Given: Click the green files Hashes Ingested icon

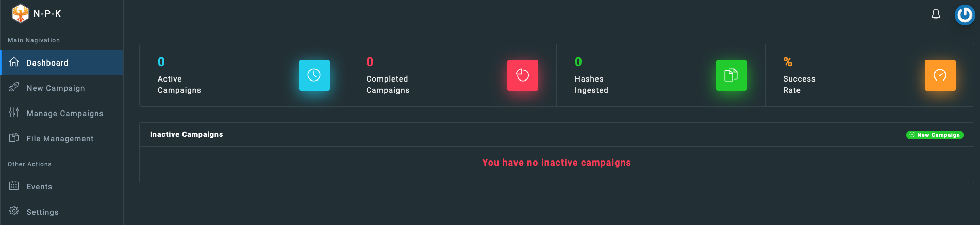Looking at the screenshot, I should tap(732, 75).
